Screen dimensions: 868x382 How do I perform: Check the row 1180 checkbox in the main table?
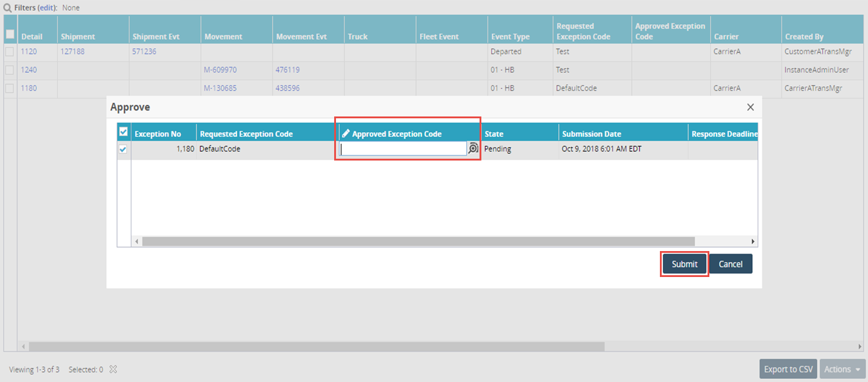tap(10, 88)
